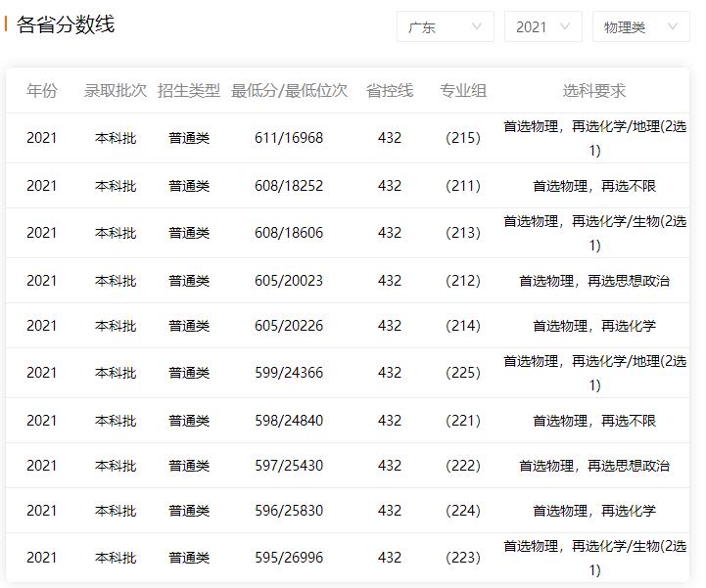Select the score cell 597/25430
Viewport: 706px width, 588px height.
click(289, 466)
